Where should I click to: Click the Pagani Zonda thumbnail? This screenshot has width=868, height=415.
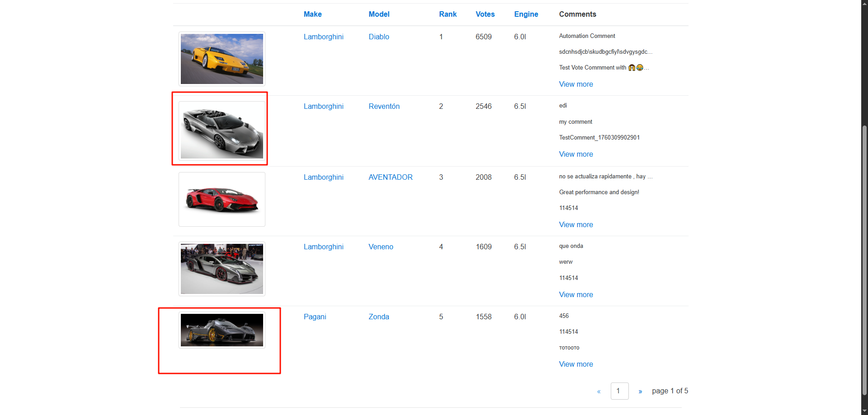[222, 330]
